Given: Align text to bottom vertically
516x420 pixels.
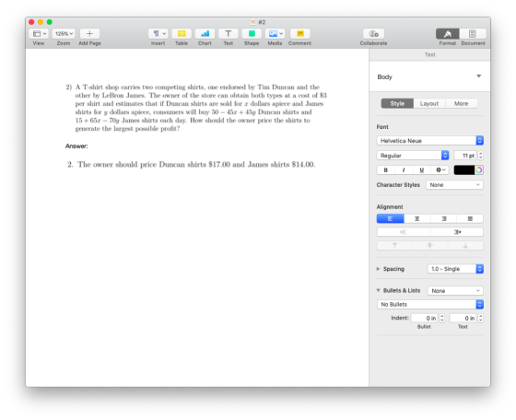Looking at the screenshot, I should point(465,246).
